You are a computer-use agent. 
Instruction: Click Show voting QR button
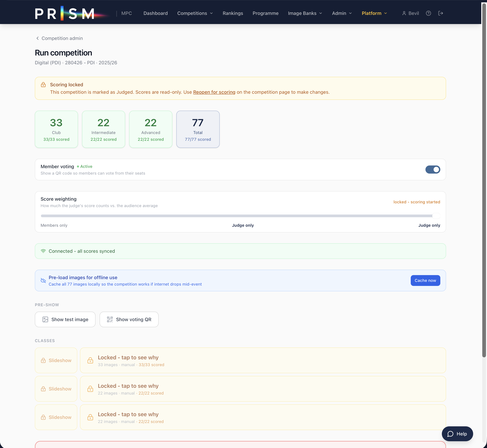coord(129,320)
